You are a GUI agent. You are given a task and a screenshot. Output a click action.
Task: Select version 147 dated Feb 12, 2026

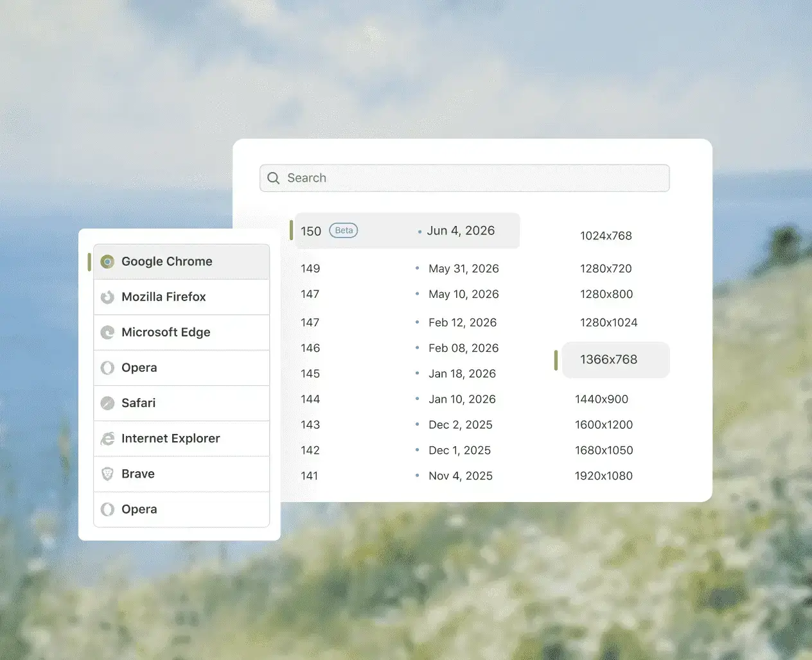(x=400, y=322)
